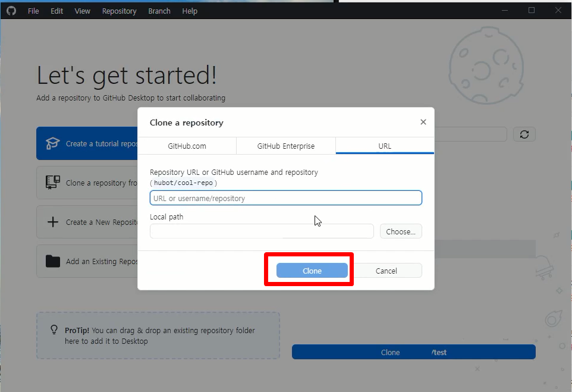Minimize the GitHub Desktop window
This screenshot has height=392, width=572.
coord(505,10)
